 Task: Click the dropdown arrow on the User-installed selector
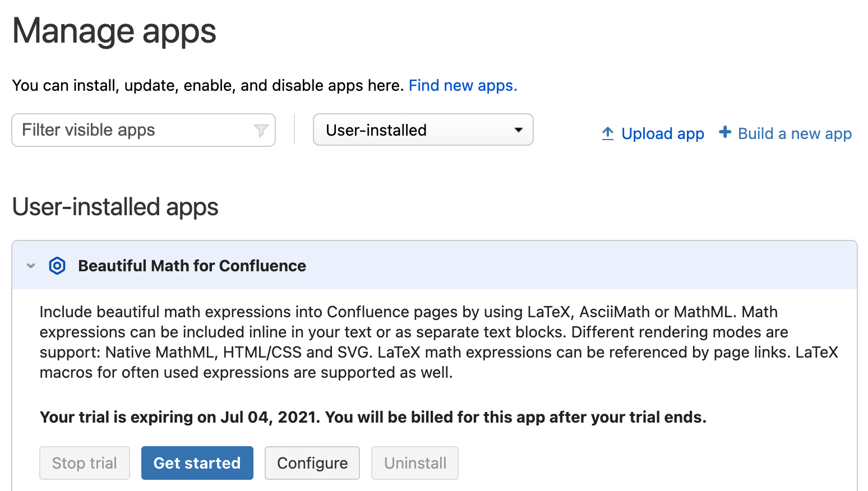click(x=519, y=130)
